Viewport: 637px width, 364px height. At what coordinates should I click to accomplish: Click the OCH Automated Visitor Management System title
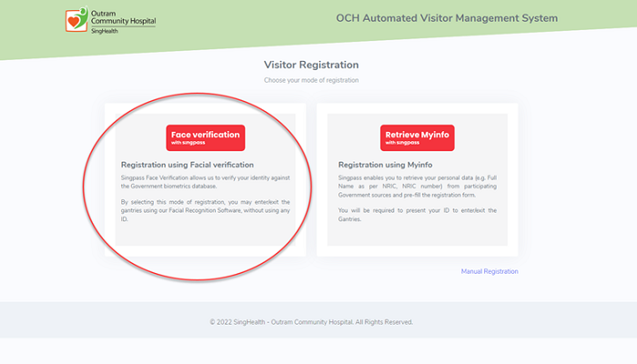click(x=447, y=18)
